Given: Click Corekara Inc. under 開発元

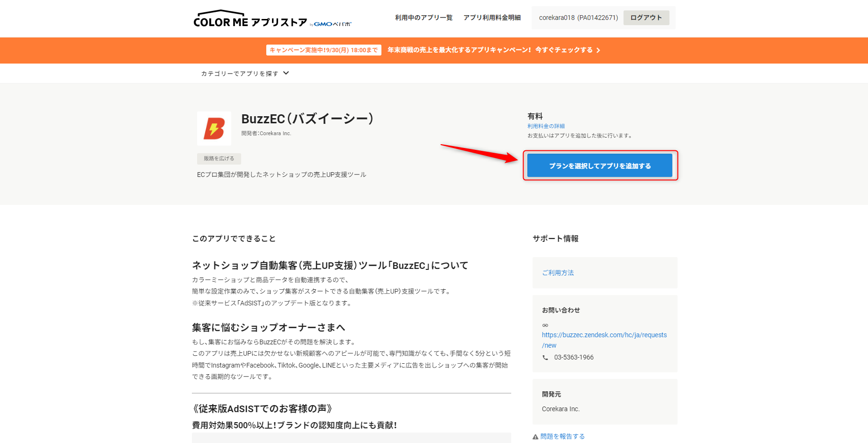Looking at the screenshot, I should click(561, 409).
